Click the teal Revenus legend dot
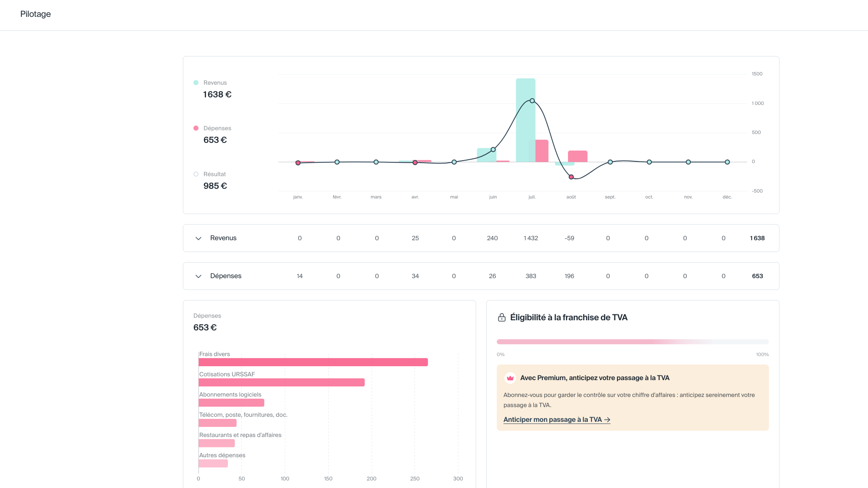Screen dimensions: 868x488 (196, 83)
